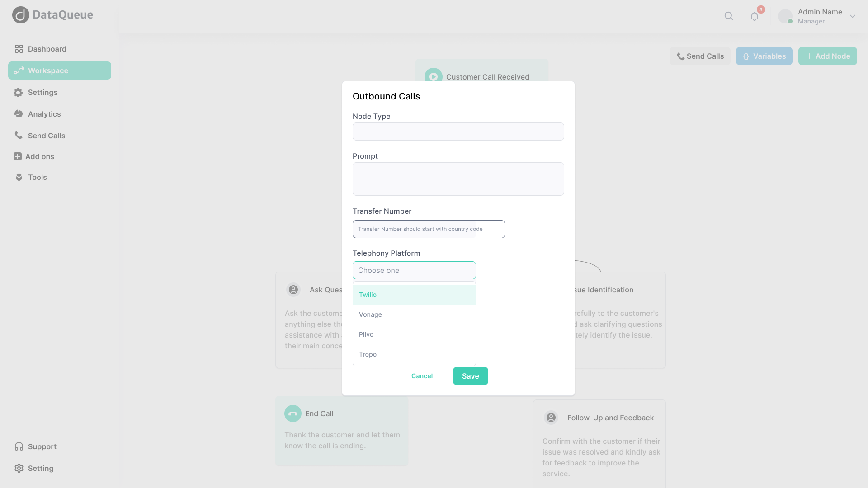Focus the Transfer Number input field
Screen dimensions: 868x488
click(429, 229)
